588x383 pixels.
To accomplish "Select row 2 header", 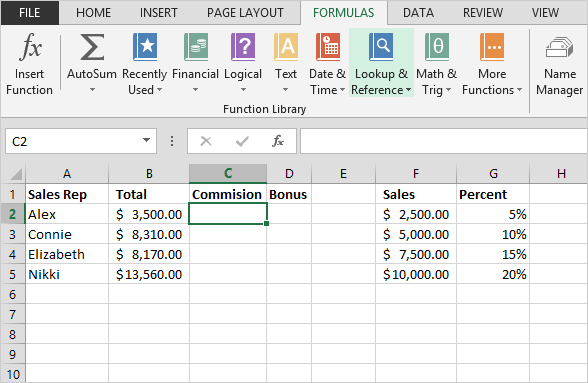I will [13, 214].
